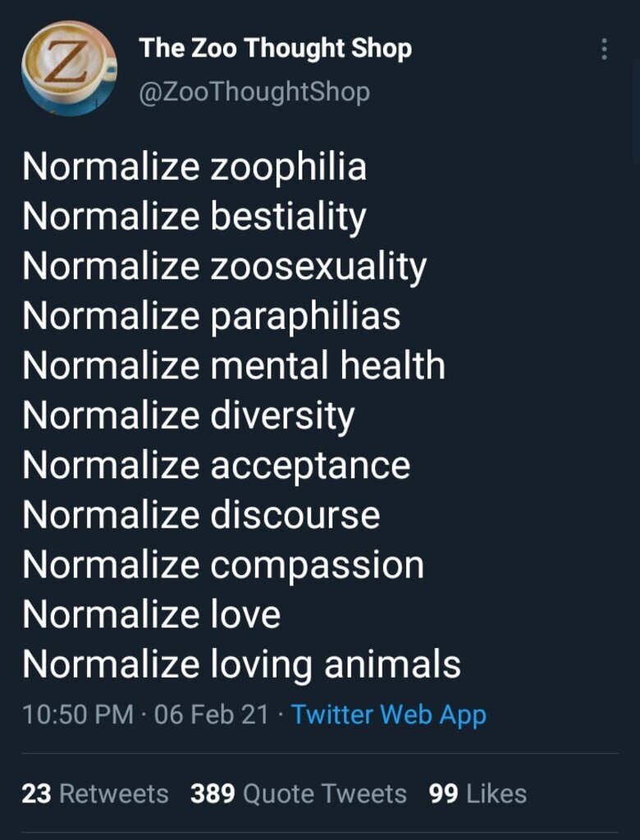Open the three-dot more options menu
Image resolution: width=640 pixels, height=840 pixels.
(604, 50)
